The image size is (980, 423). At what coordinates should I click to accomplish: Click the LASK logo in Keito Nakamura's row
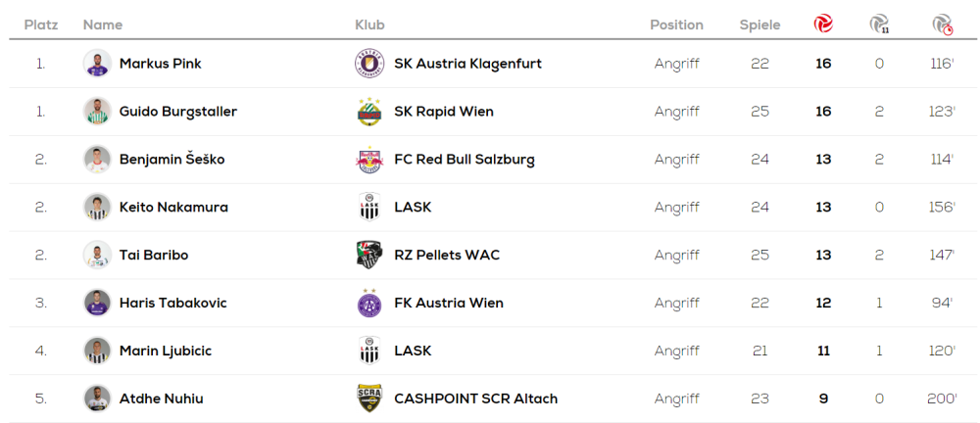[x=368, y=208]
